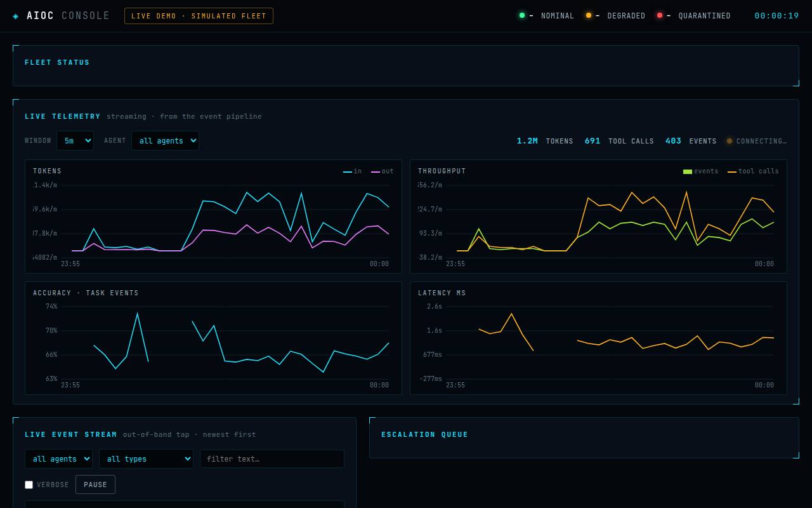Click the Live Demo Simulated Fleet badge
The width and height of the screenshot is (812, 508).
tap(199, 16)
